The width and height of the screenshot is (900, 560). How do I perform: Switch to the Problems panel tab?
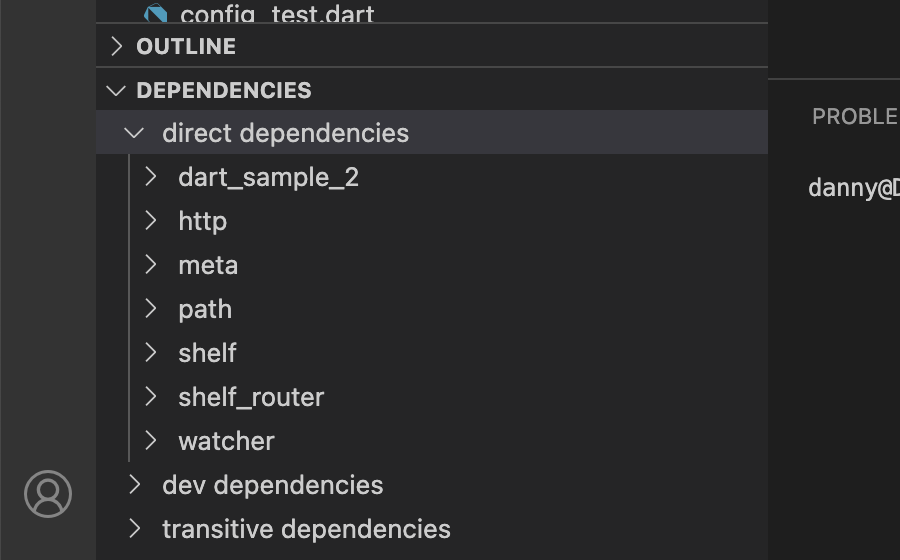point(855,116)
